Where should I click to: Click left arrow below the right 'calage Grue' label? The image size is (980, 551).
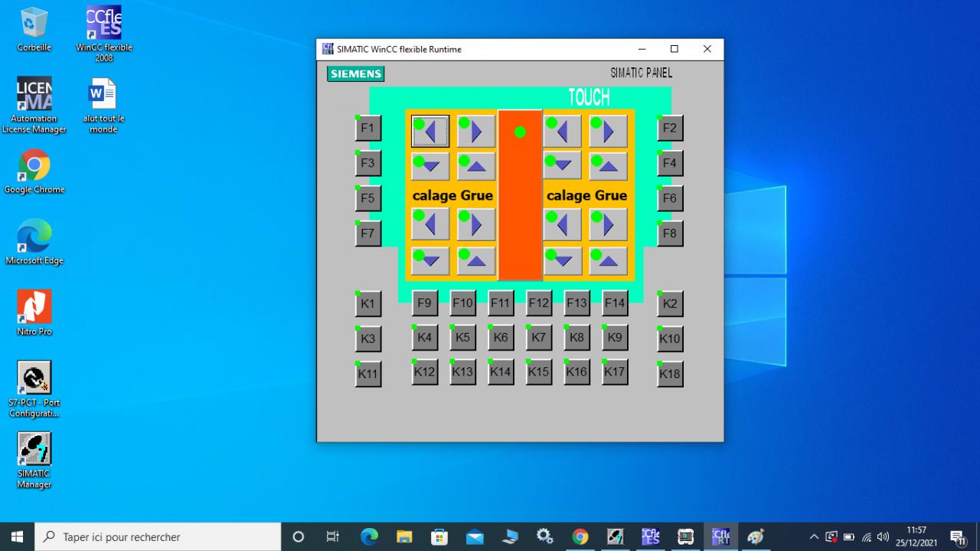click(562, 225)
